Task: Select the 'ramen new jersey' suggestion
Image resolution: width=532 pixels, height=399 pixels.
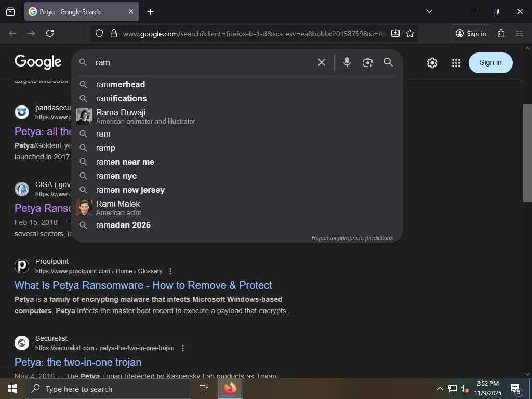Action: pos(237,190)
